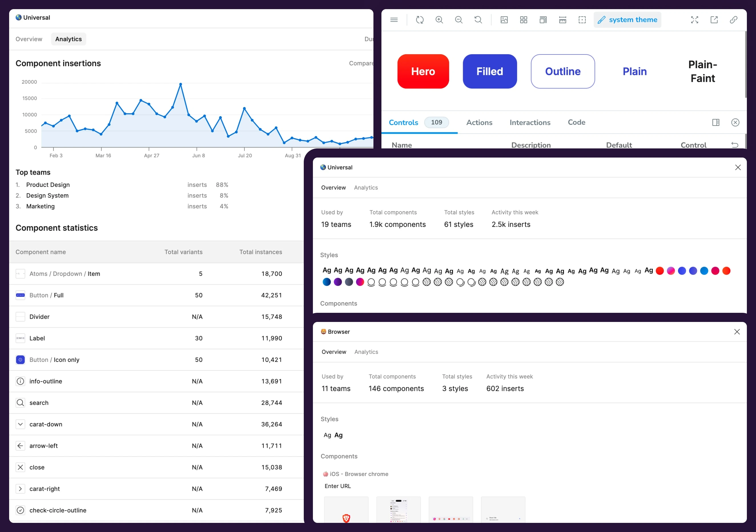
Task: Open Analytics tab in Browser panel
Action: 366,352
